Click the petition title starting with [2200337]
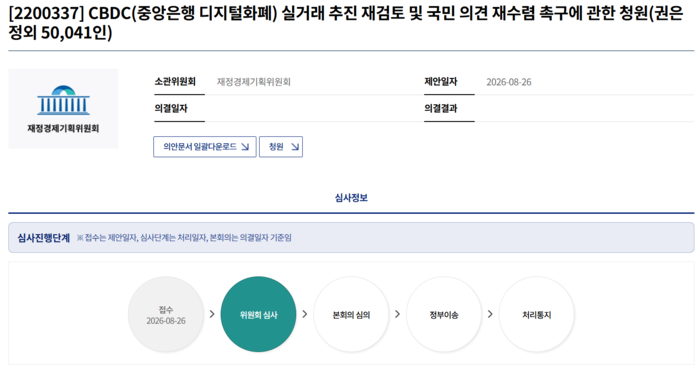The width and height of the screenshot is (700, 365). click(x=346, y=23)
